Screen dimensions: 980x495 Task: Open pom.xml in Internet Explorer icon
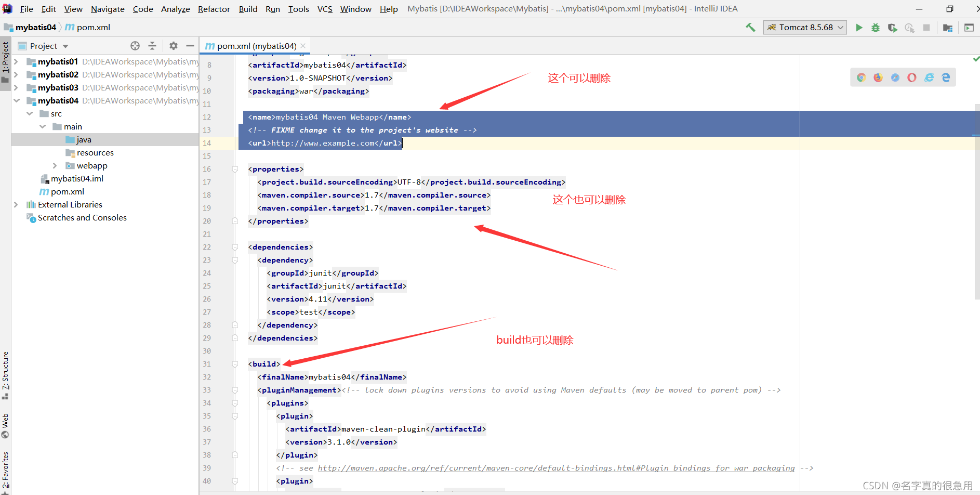pos(929,77)
